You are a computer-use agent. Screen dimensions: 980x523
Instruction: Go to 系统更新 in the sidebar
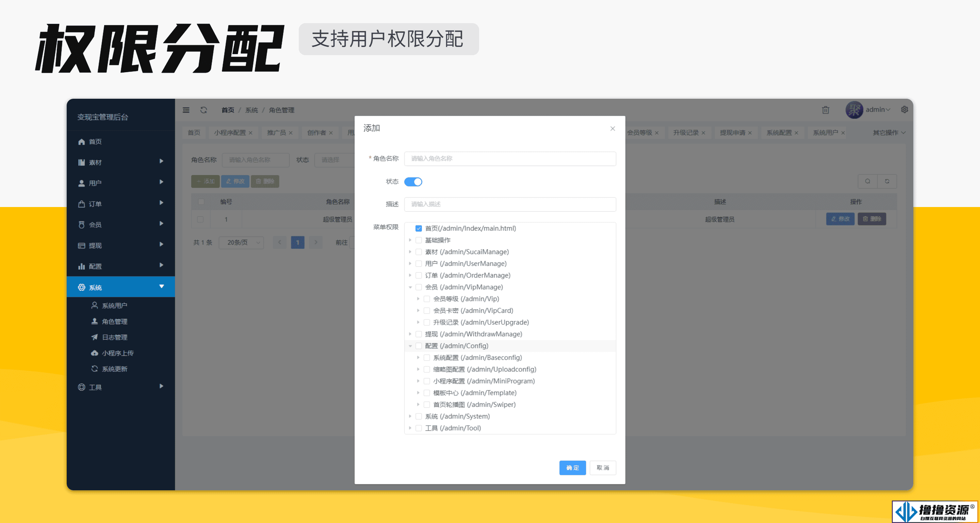click(120, 369)
